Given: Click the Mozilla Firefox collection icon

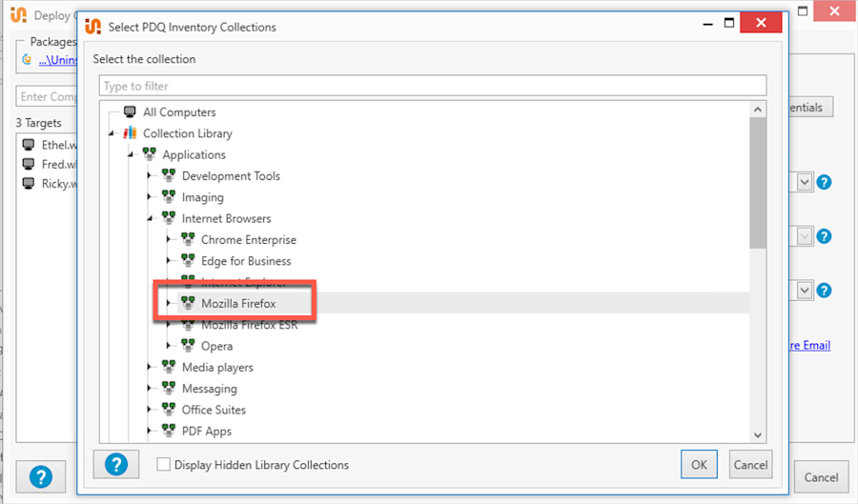Looking at the screenshot, I should pyautogui.click(x=188, y=303).
